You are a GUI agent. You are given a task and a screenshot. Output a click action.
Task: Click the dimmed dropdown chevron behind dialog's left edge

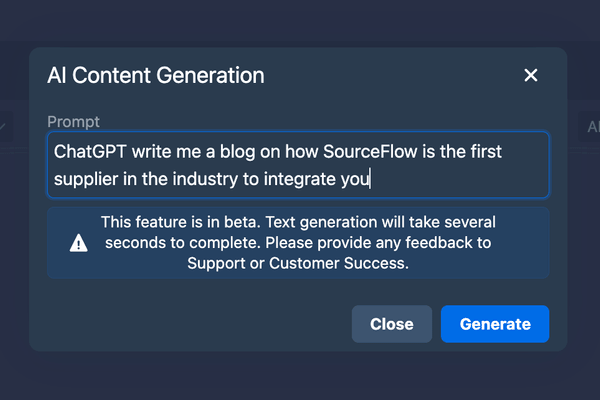tap(5, 127)
